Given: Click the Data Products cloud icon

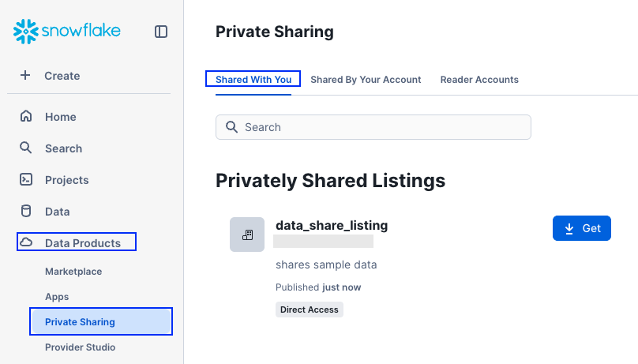Looking at the screenshot, I should pos(26,242).
